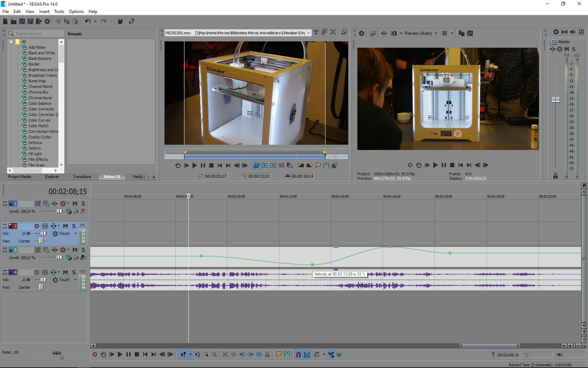
Task: Open Track Motion on video track 1
Action: coord(46,204)
